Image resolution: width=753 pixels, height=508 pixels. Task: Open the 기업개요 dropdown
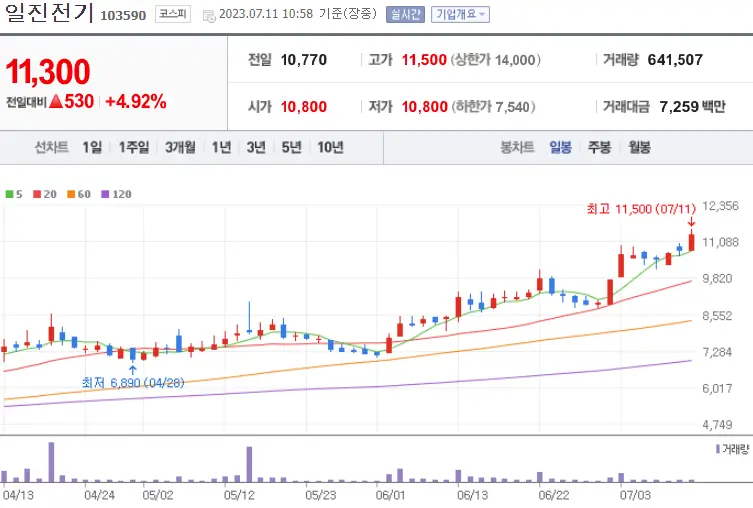click(460, 14)
